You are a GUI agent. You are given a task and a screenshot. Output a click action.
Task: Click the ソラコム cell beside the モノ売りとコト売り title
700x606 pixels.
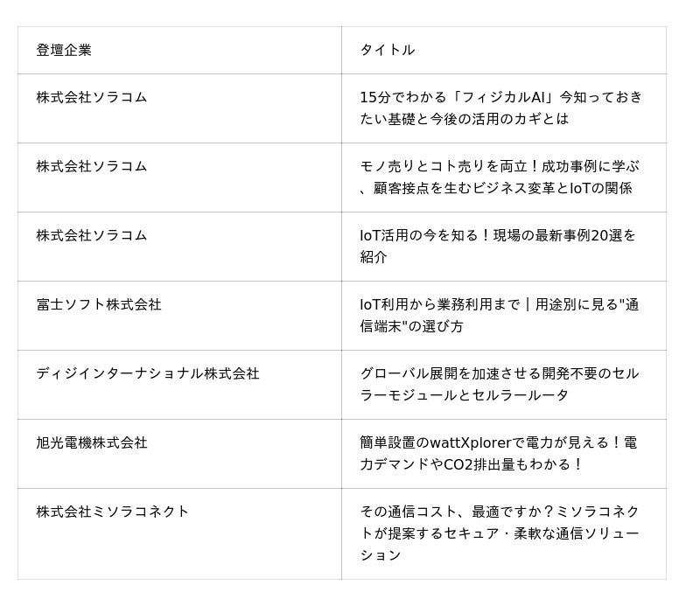[x=92, y=166]
